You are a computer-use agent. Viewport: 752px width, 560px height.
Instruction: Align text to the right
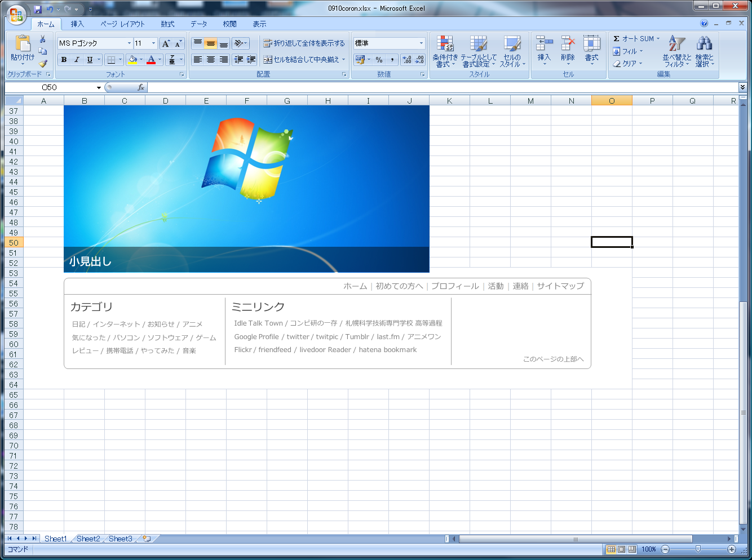pos(224,59)
